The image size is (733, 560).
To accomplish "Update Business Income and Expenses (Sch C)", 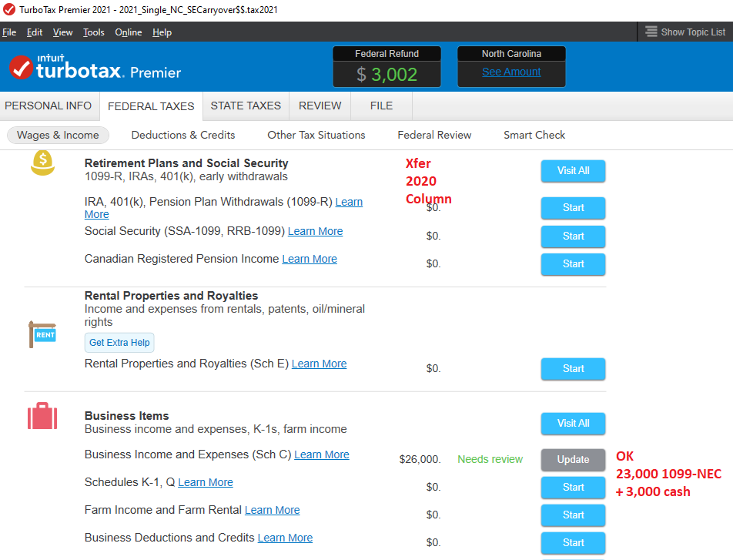I will (x=573, y=459).
